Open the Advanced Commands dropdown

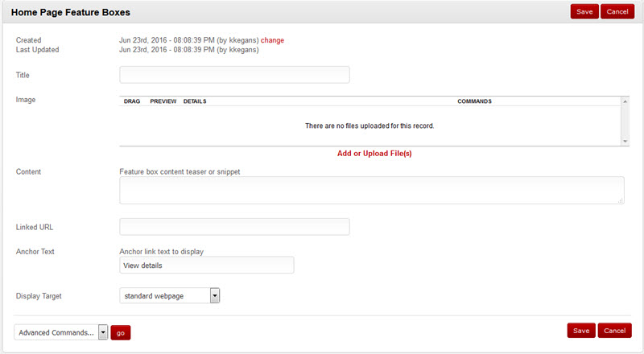(102, 332)
